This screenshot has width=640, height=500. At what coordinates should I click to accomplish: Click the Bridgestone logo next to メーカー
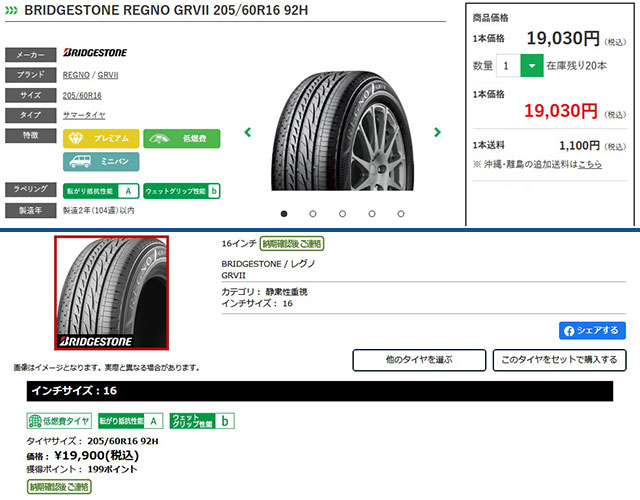click(95, 52)
